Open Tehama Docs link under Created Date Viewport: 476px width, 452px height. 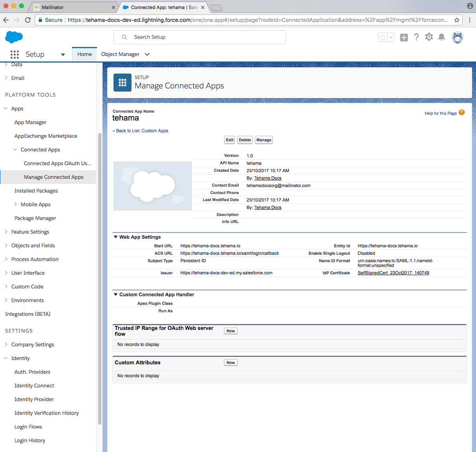point(268,178)
